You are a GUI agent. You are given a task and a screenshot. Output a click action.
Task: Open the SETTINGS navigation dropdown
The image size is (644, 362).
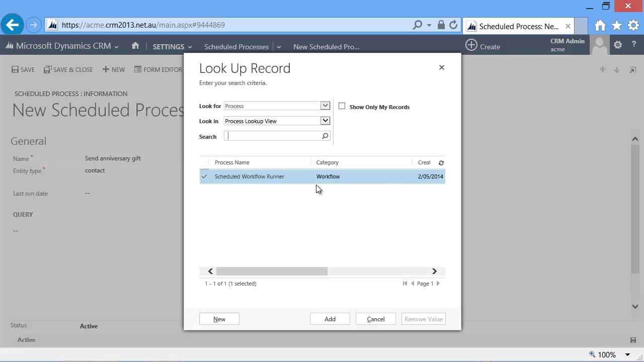172,46
